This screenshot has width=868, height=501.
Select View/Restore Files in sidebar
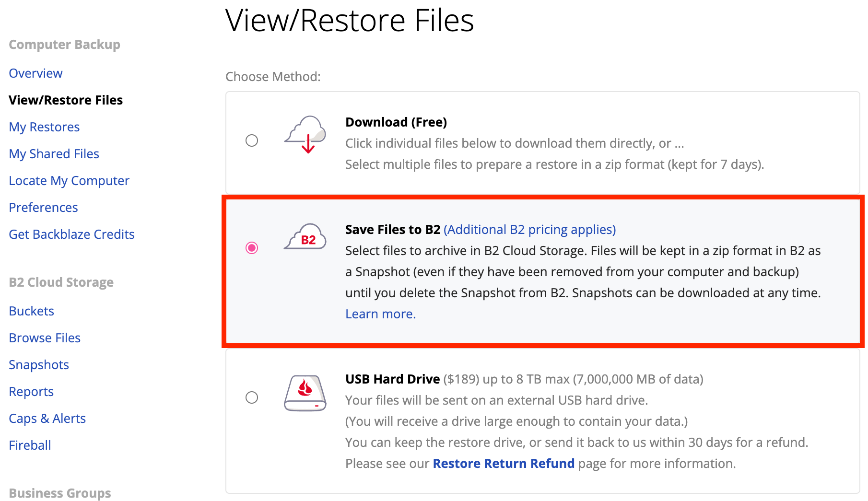point(66,100)
